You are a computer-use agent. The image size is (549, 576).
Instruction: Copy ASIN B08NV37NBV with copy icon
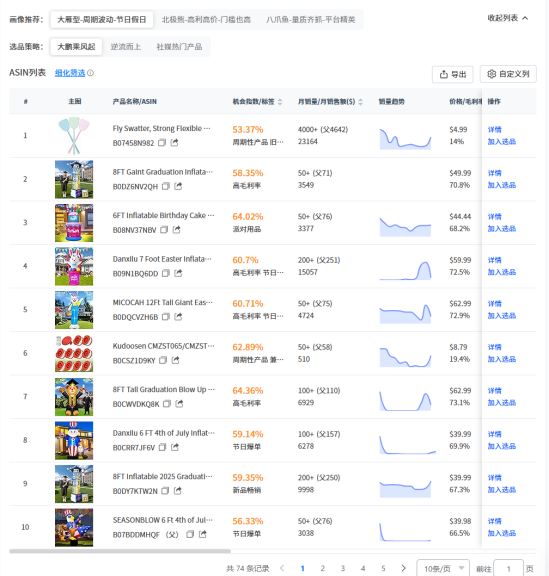pos(164,230)
